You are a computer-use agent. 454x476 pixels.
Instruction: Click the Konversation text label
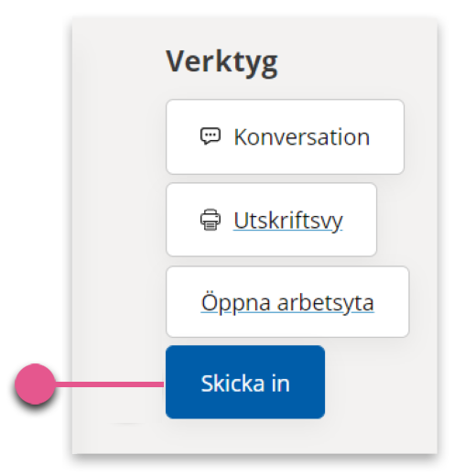tap(302, 137)
